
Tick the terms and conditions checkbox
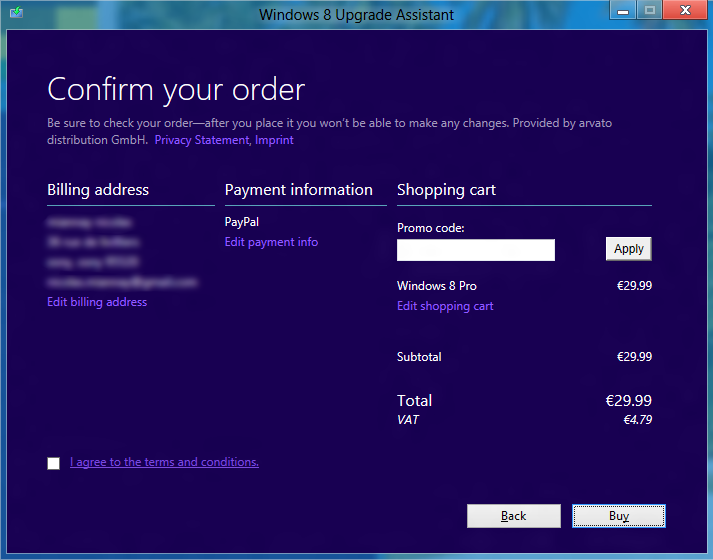53,463
